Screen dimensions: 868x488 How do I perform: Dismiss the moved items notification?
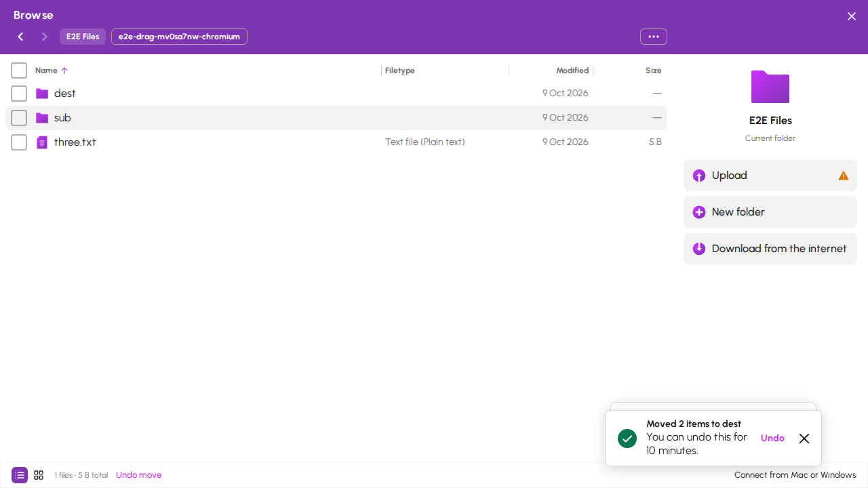click(x=804, y=439)
